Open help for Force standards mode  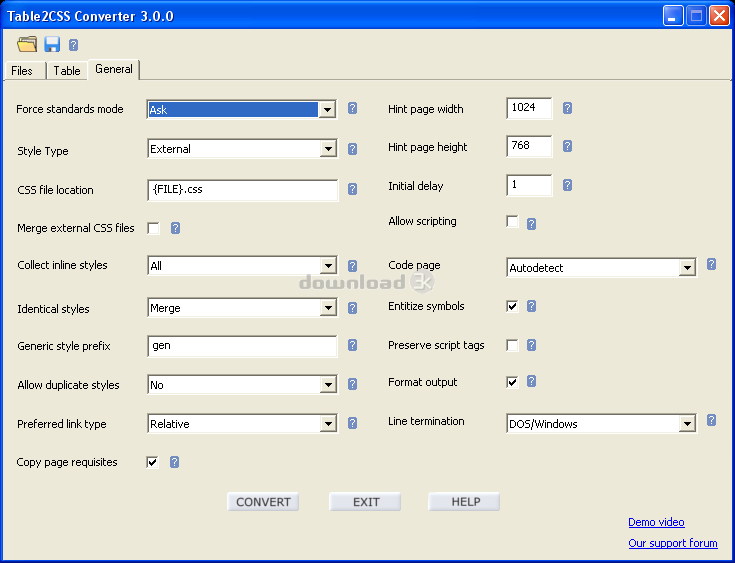point(352,109)
